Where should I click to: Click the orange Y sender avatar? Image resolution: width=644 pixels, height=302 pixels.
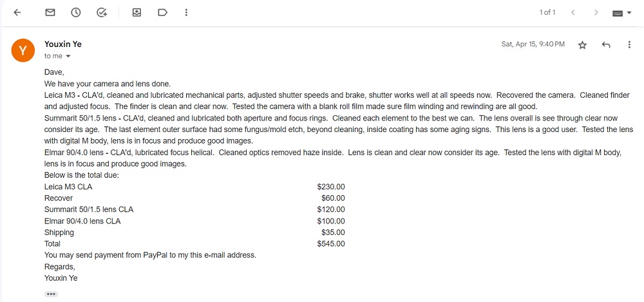click(x=23, y=50)
